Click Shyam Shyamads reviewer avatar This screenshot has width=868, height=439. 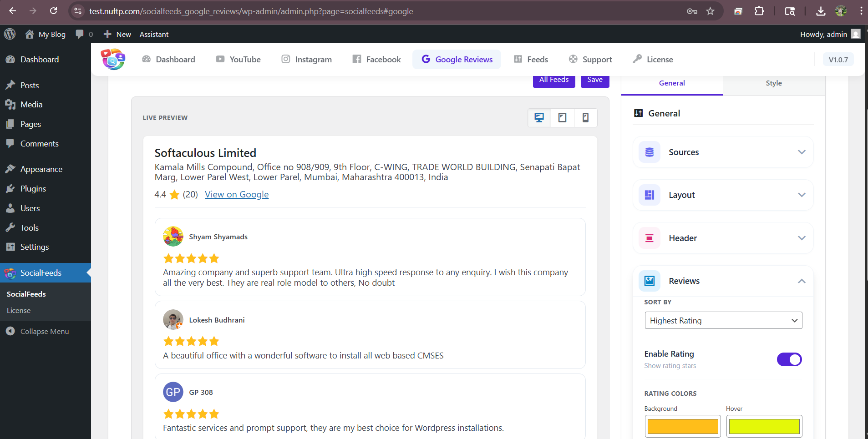pos(173,237)
